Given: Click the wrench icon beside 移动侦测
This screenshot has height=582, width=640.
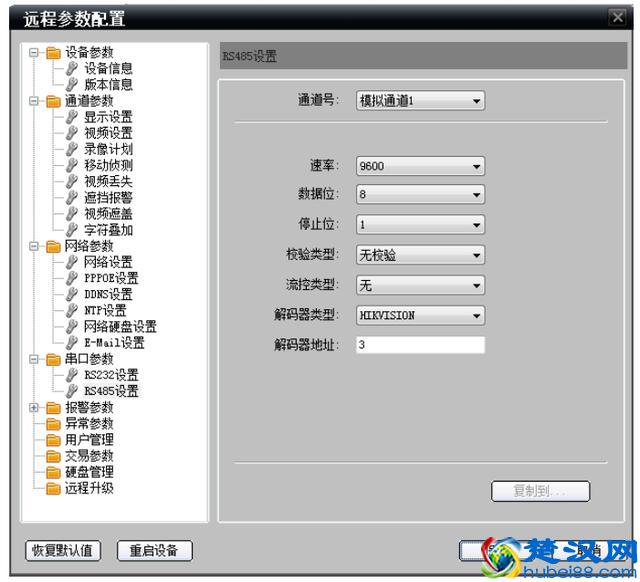Looking at the screenshot, I should tap(72, 165).
